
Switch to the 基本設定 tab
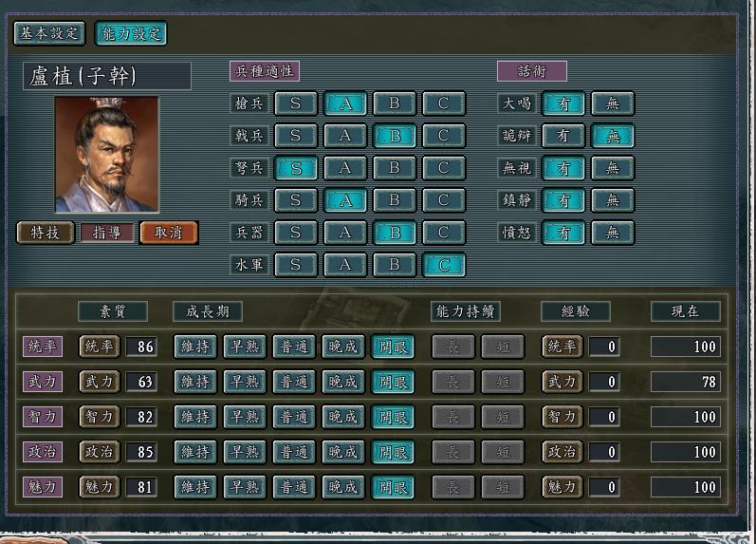49,33
